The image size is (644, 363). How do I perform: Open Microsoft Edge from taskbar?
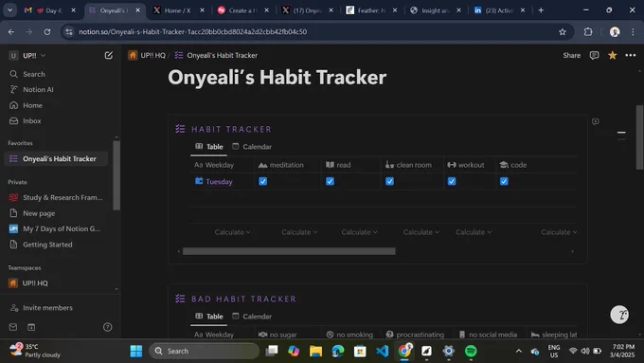(x=337, y=351)
